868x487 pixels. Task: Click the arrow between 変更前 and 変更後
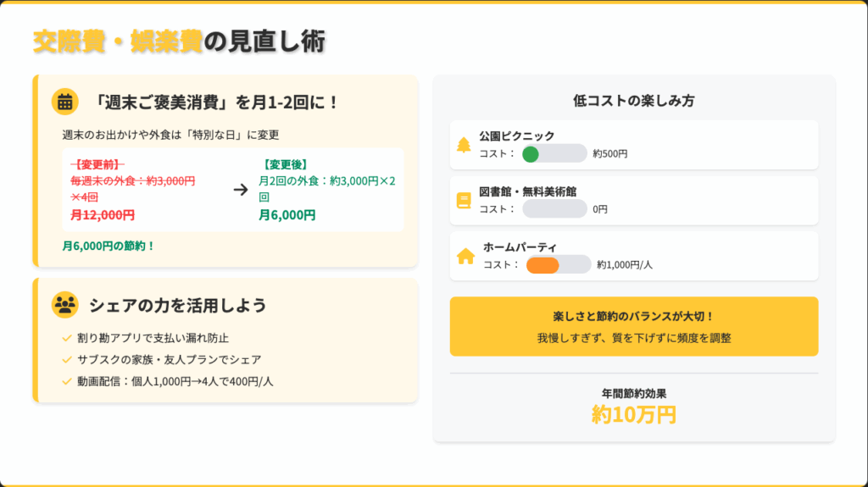coord(241,189)
